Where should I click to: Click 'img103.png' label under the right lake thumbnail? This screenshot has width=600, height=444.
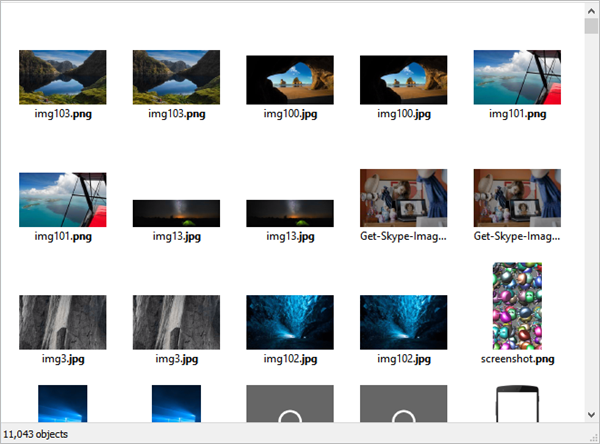click(x=176, y=114)
